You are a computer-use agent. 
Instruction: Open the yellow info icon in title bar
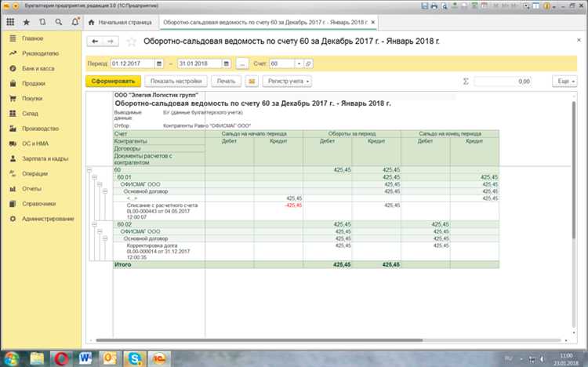[546, 6]
